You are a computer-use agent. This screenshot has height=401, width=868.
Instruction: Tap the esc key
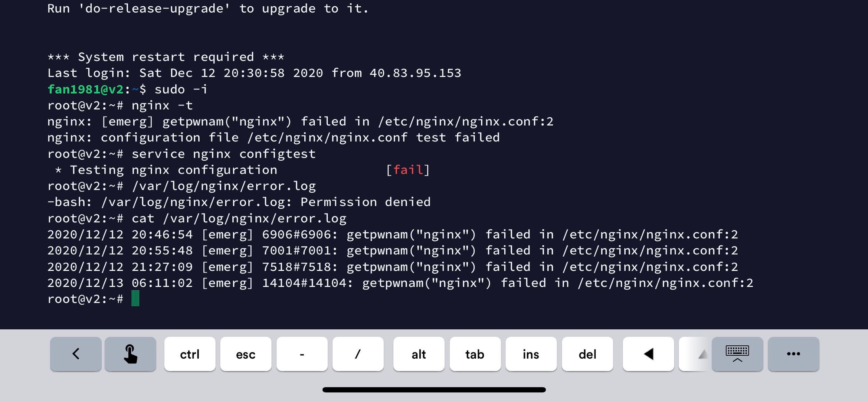(x=246, y=354)
